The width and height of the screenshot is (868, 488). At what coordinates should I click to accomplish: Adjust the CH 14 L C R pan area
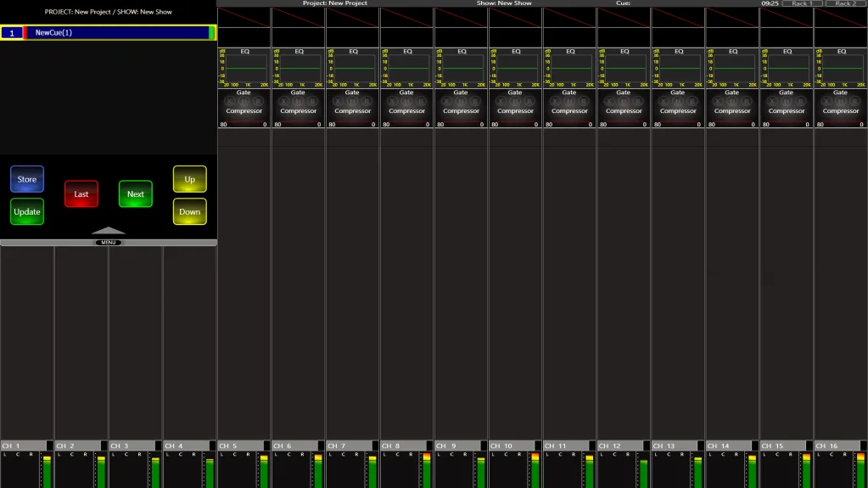pyautogui.click(x=725, y=469)
